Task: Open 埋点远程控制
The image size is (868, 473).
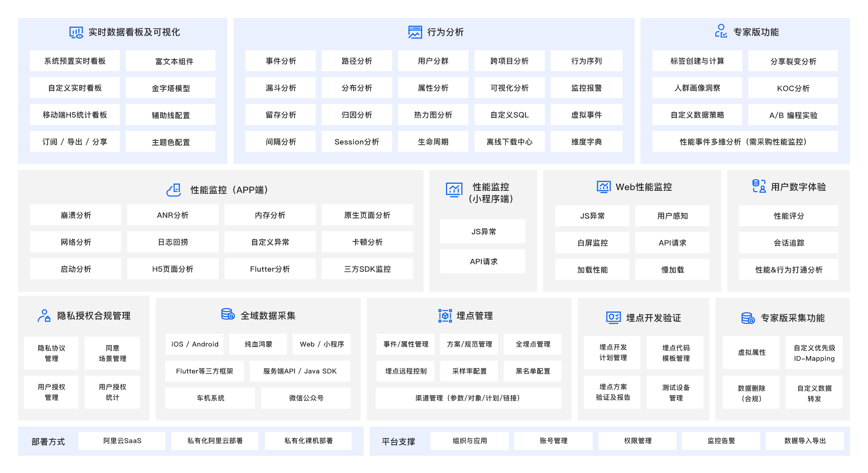Action: click(406, 371)
